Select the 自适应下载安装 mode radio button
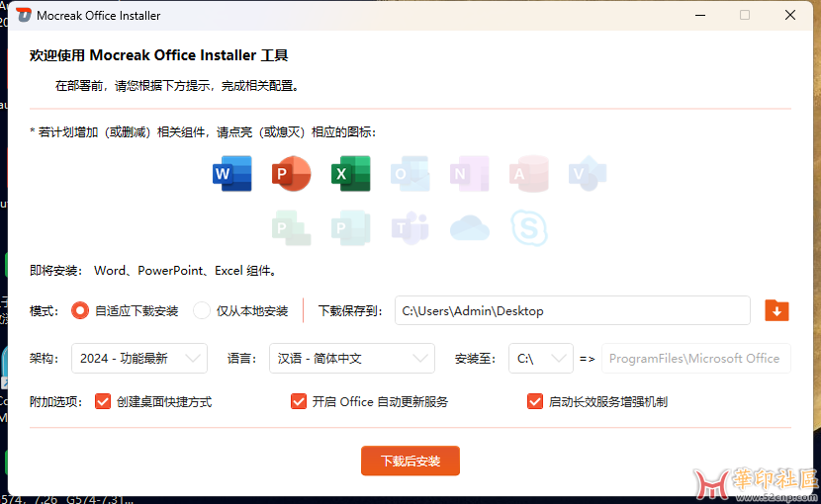 tap(80, 311)
